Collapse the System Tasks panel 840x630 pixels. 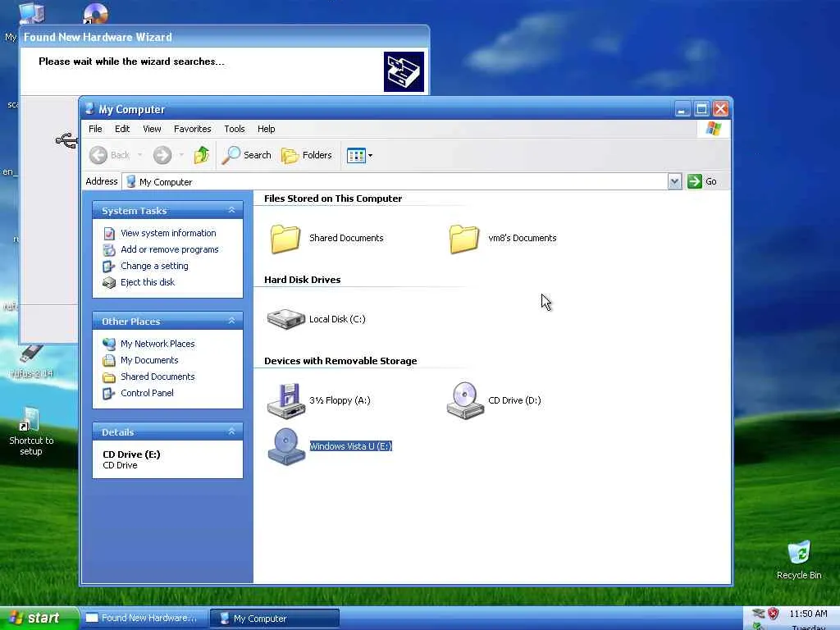(x=231, y=210)
